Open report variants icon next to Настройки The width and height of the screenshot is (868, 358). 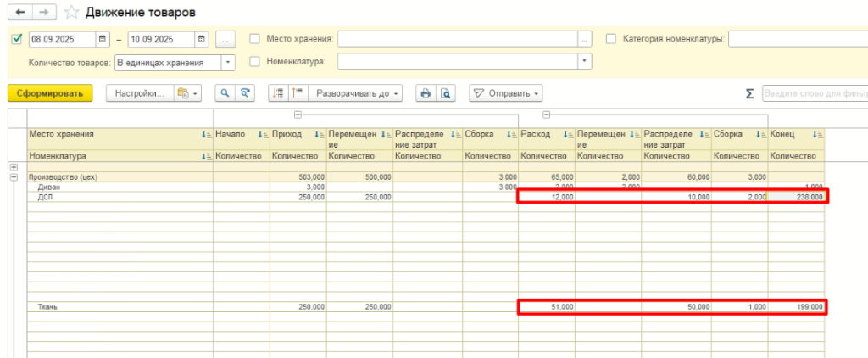click(x=186, y=93)
